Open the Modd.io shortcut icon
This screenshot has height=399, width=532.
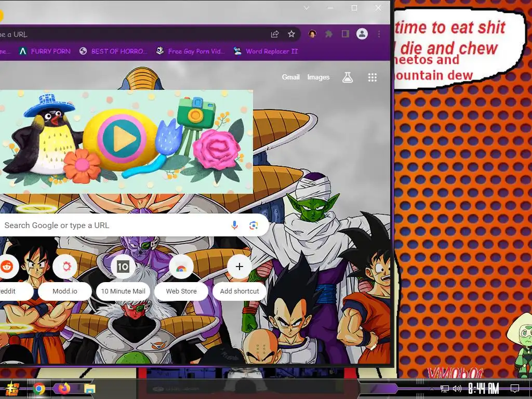coord(65,267)
